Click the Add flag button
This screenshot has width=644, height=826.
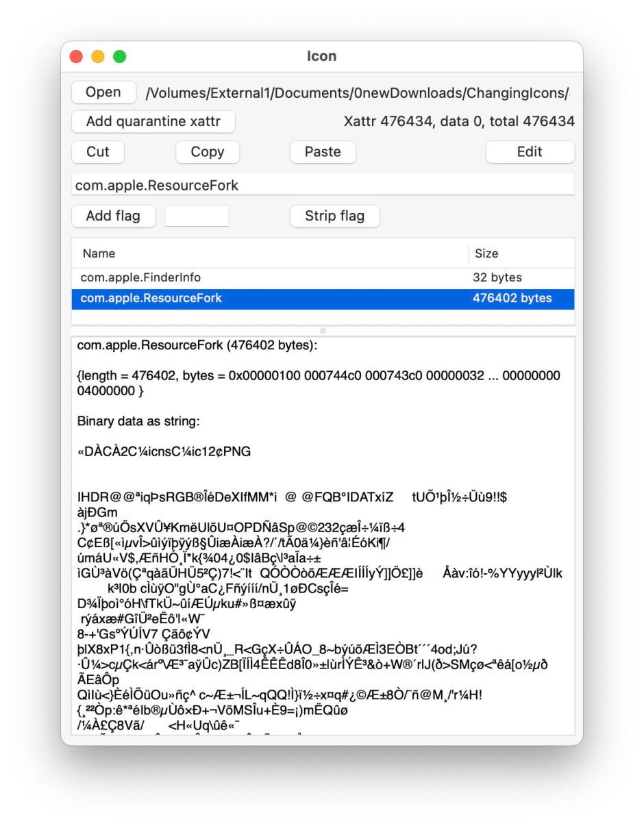click(113, 216)
